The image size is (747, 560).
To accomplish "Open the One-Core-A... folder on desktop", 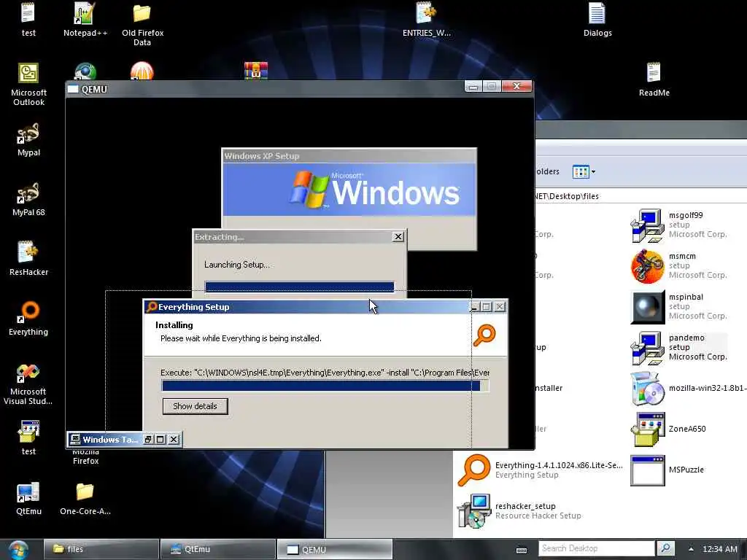I will click(x=85, y=498).
